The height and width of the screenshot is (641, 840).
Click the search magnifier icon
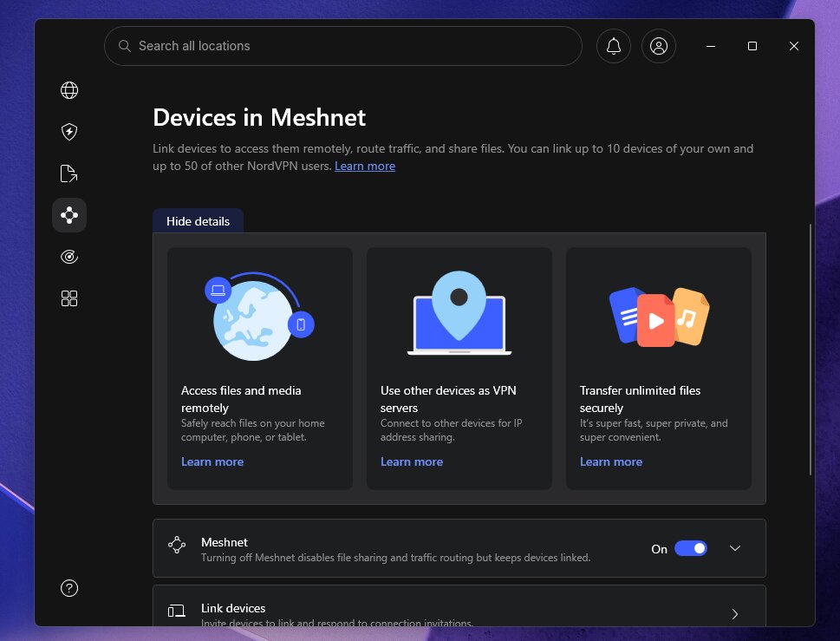[x=124, y=46]
